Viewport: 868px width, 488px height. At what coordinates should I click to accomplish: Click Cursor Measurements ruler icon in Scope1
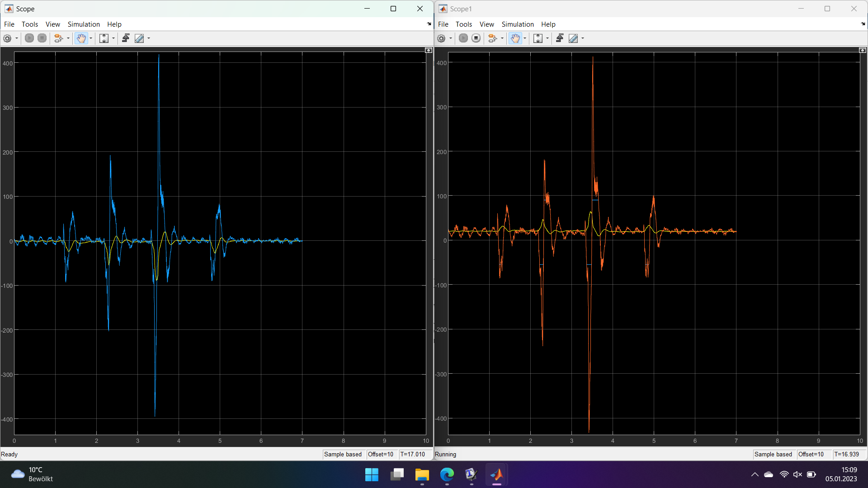coord(573,38)
